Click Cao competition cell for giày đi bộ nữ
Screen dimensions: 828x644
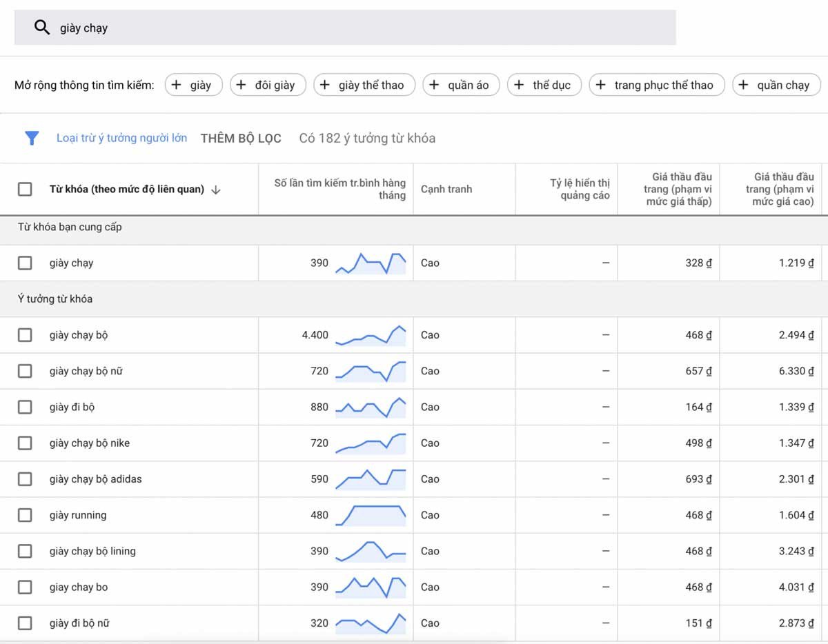tap(430, 623)
